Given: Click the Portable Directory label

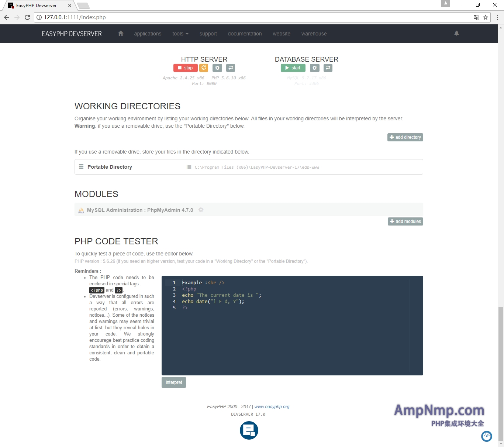Looking at the screenshot, I should click(110, 167).
